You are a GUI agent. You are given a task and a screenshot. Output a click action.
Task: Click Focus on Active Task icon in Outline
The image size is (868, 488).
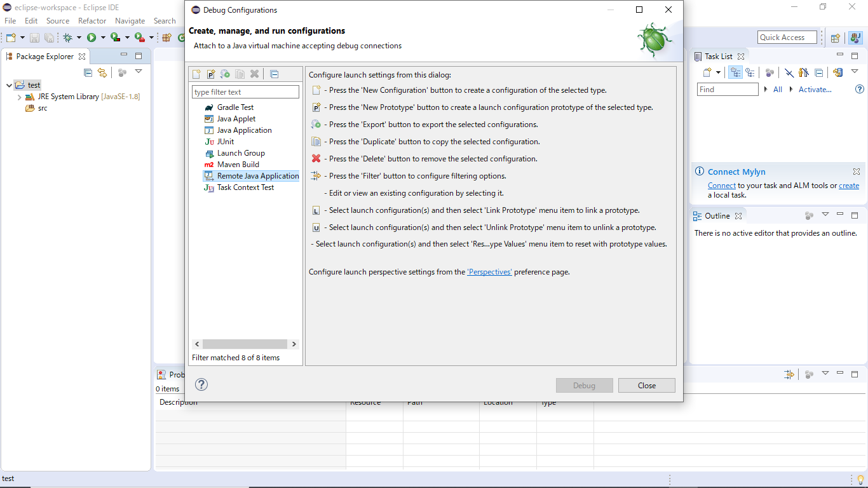coord(809,216)
